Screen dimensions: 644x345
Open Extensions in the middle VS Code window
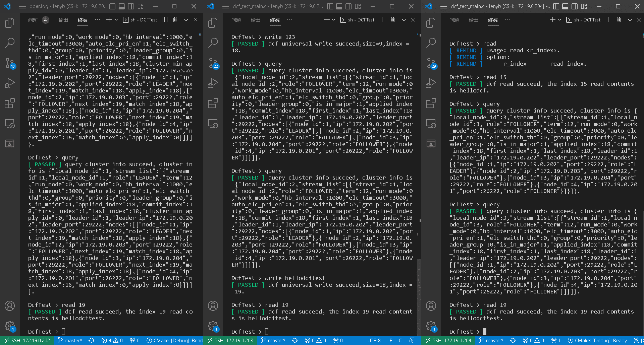tap(213, 103)
